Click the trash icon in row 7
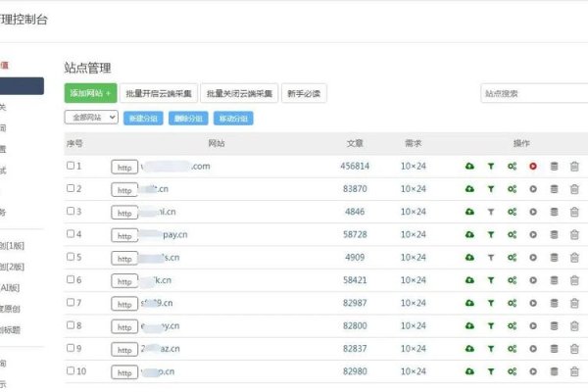588x392 pixels. pos(574,303)
